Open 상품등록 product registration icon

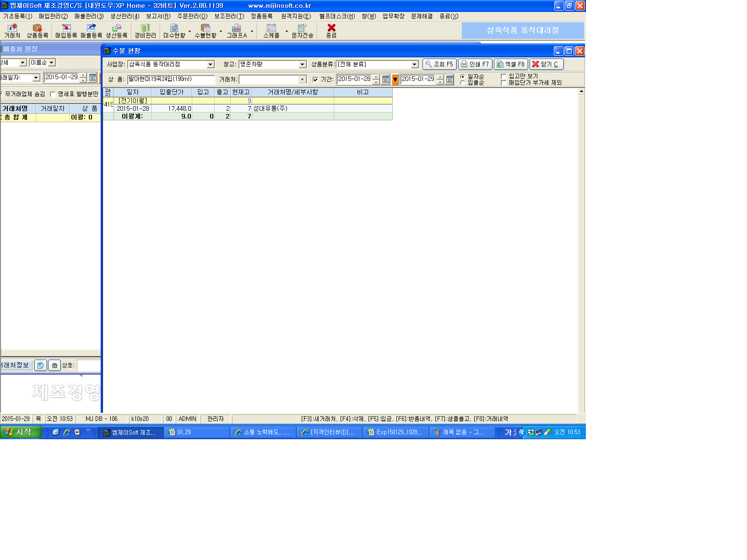(37, 31)
